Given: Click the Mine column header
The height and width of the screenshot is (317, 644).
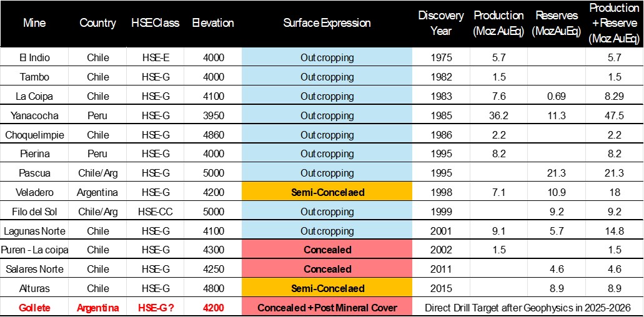Looking at the screenshot, I should click(x=34, y=23).
